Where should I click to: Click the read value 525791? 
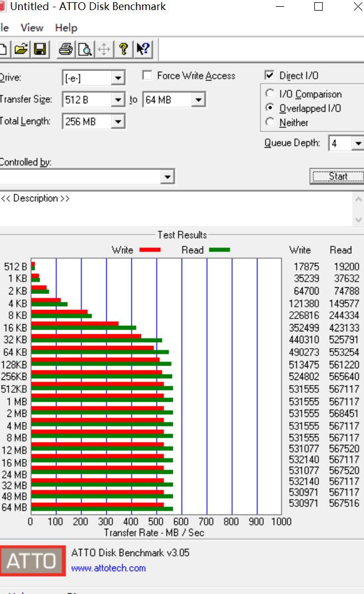pos(344,339)
